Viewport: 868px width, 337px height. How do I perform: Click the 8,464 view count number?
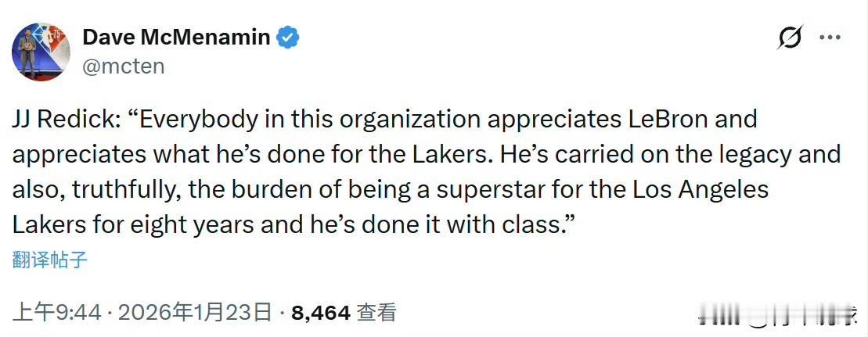[x=320, y=314]
